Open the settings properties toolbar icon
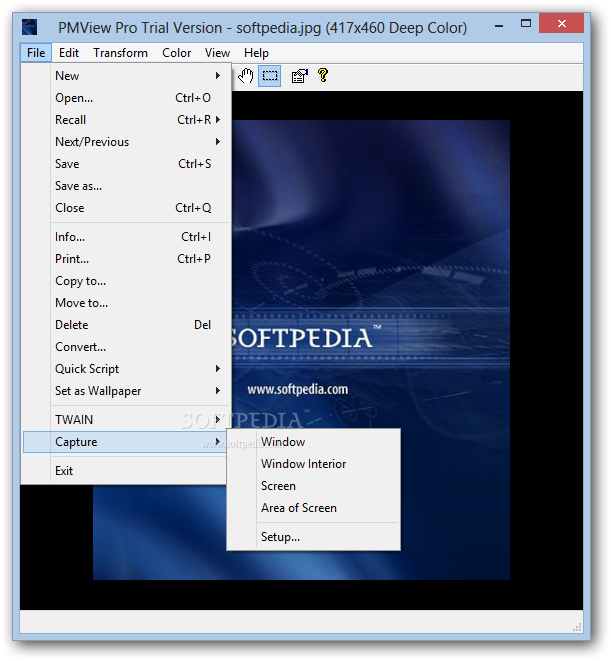Viewport: 611px width, 661px height. point(299,76)
